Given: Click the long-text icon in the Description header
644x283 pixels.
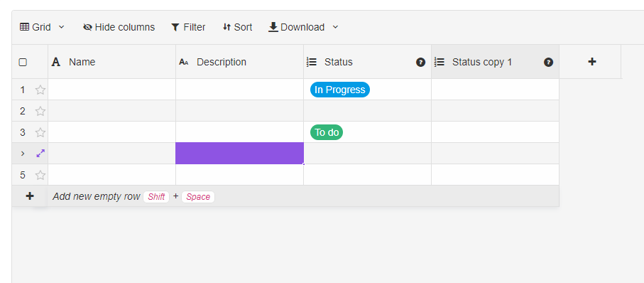Looking at the screenshot, I should click(x=184, y=62).
